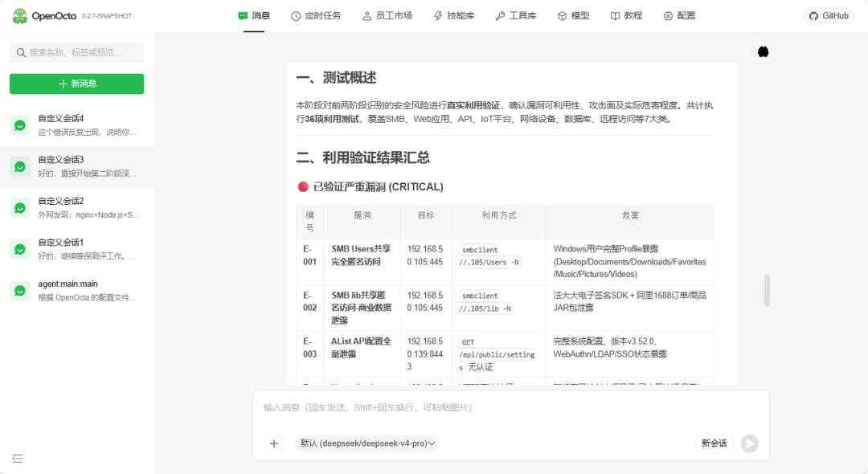The image size is (868, 474).
Task: Click the message input field
Action: [x=511, y=407]
